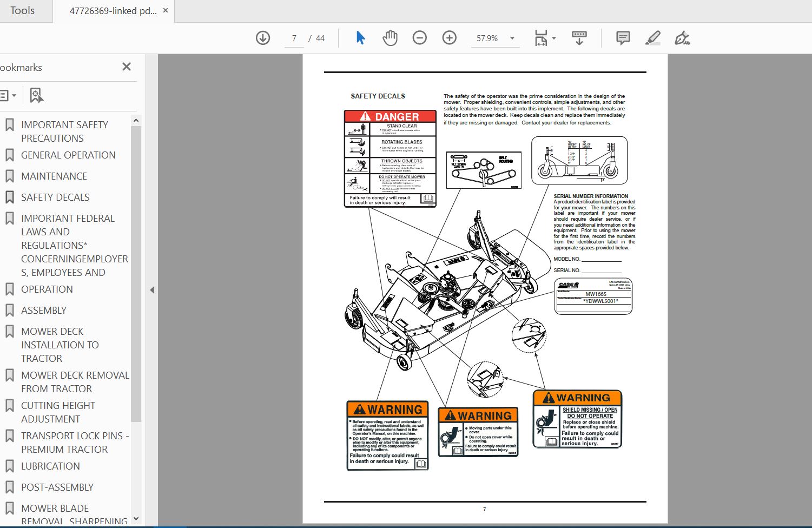Click bookmark icon beside CUTTING HEIGHT ADJUSTMENT
812x528 pixels.
click(x=9, y=406)
